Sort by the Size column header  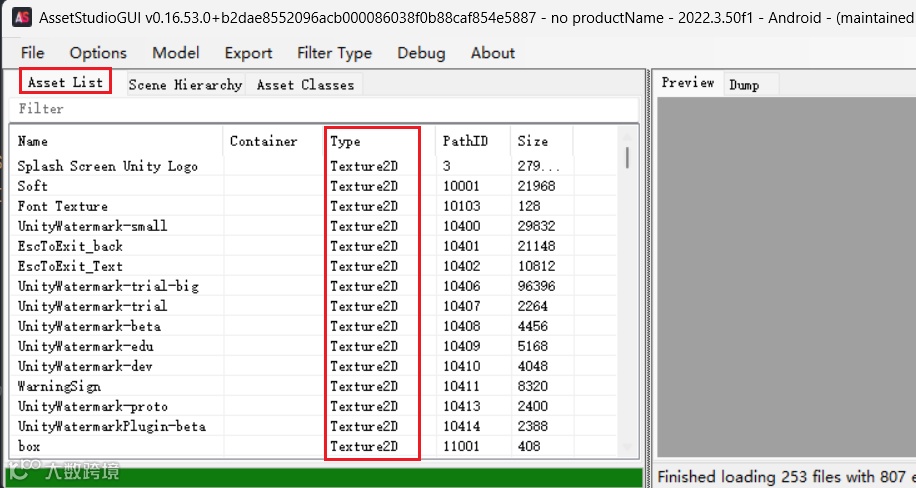(542, 141)
